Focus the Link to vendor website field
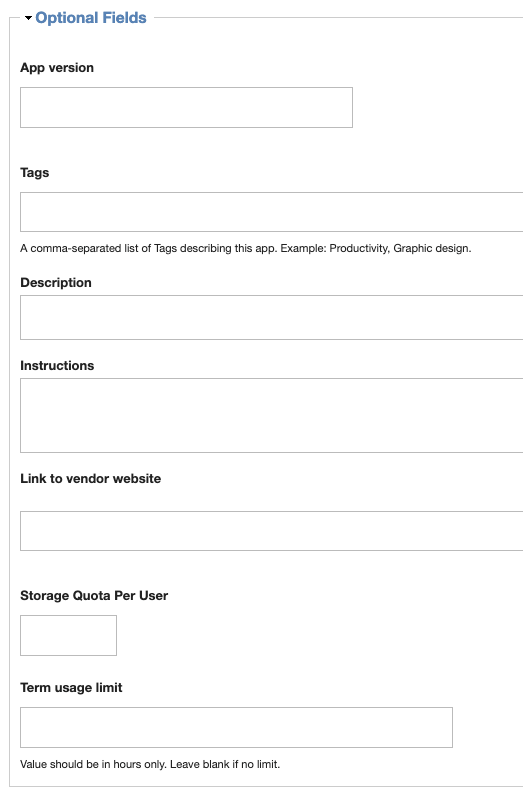The height and width of the screenshot is (801, 523). pos(272,531)
